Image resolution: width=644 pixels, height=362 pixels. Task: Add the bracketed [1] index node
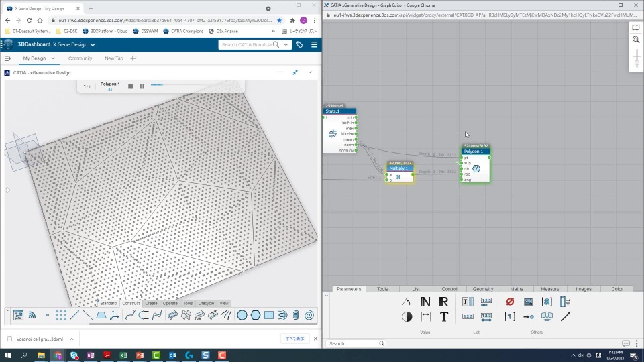pyautogui.click(x=510, y=316)
